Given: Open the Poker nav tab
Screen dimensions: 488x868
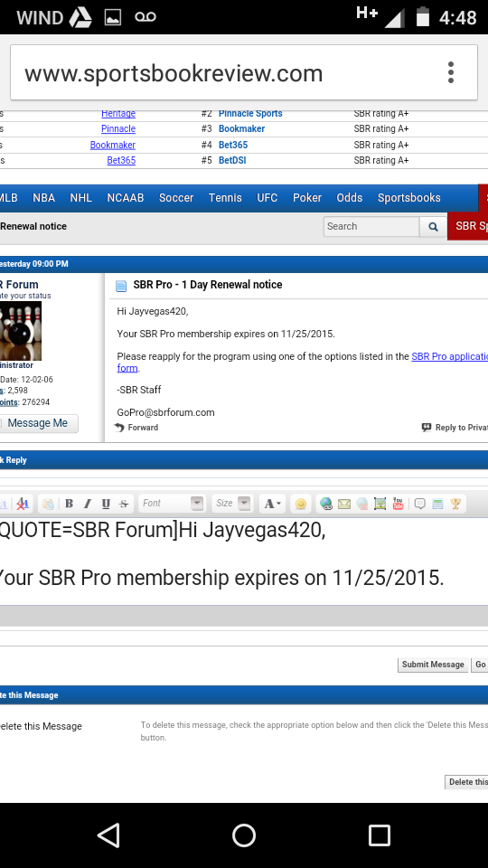Looking at the screenshot, I should 307,198.
